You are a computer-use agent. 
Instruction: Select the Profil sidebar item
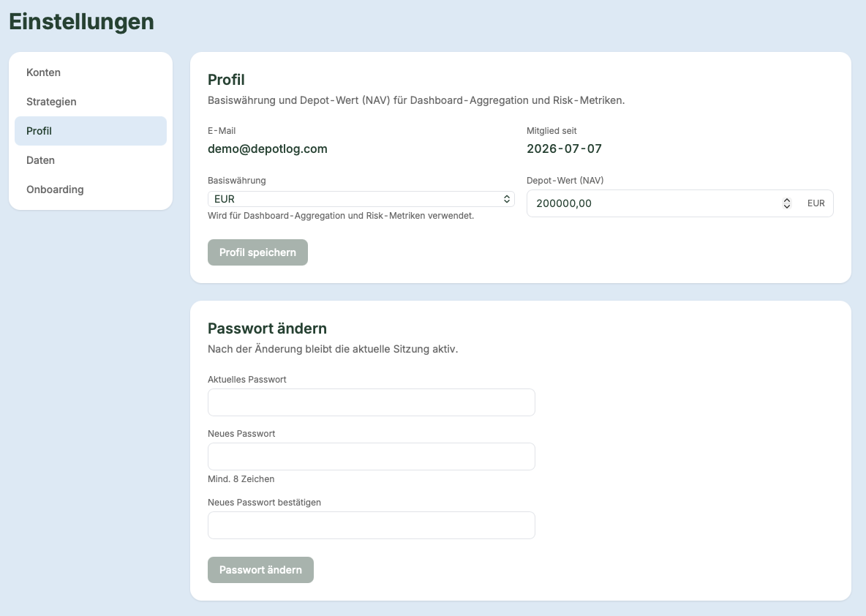coord(91,131)
